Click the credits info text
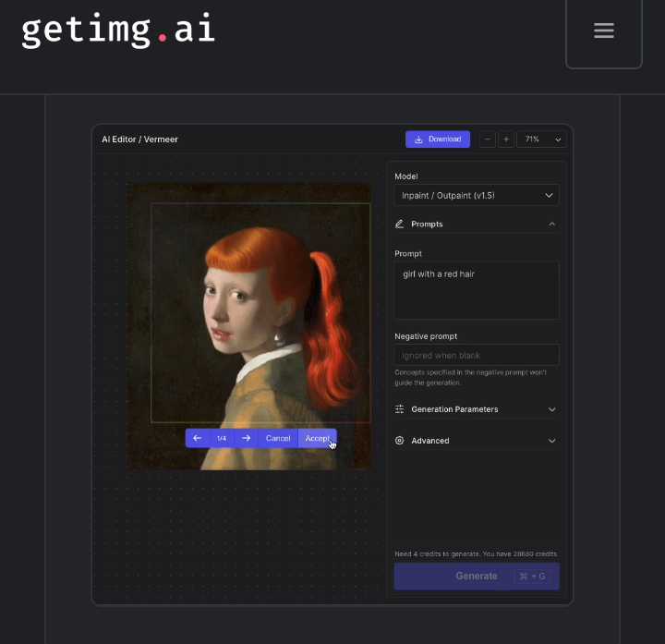 point(476,553)
